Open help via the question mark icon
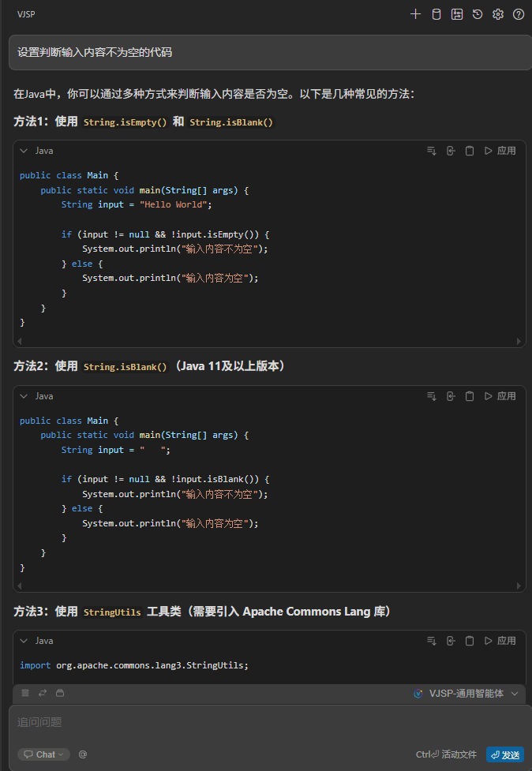The width and height of the screenshot is (532, 771). [519, 14]
